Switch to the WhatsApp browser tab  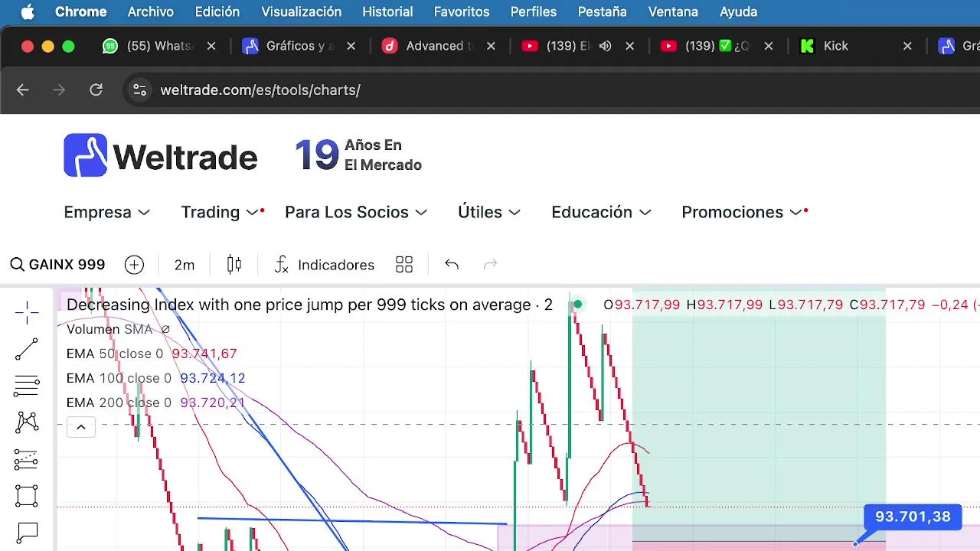(158, 46)
